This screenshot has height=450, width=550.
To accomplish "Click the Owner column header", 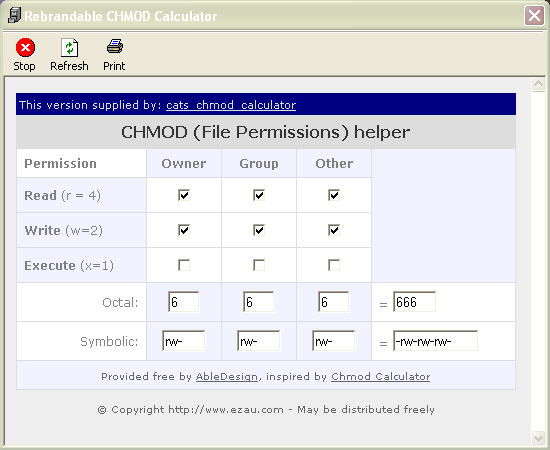I will pyautogui.click(x=184, y=163).
